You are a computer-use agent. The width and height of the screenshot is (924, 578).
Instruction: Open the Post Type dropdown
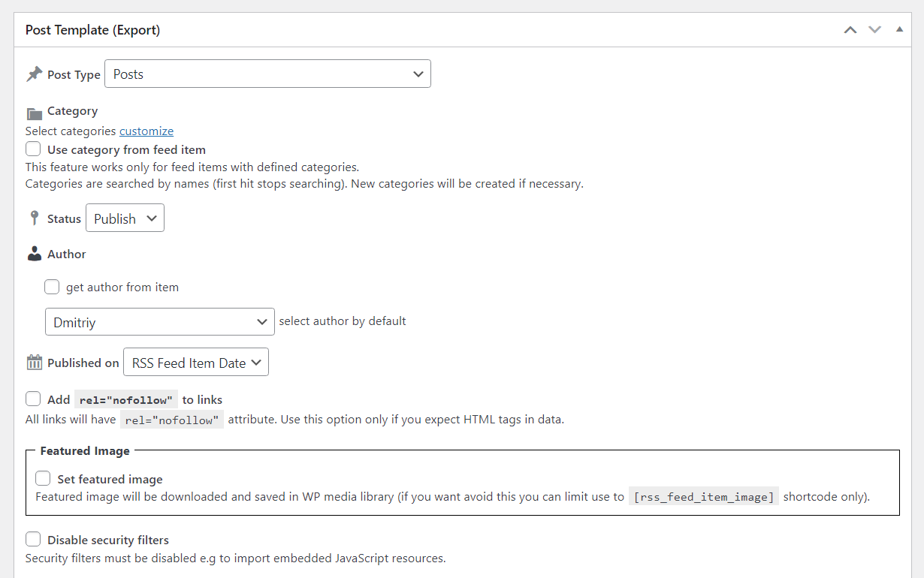[267, 74]
